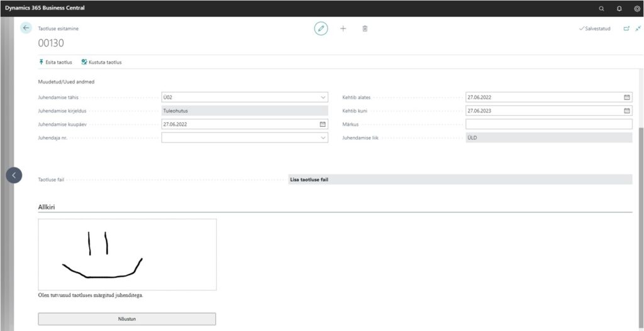The width and height of the screenshot is (644, 331).
Task: Click the Nõustun button
Action: pyautogui.click(x=127, y=318)
